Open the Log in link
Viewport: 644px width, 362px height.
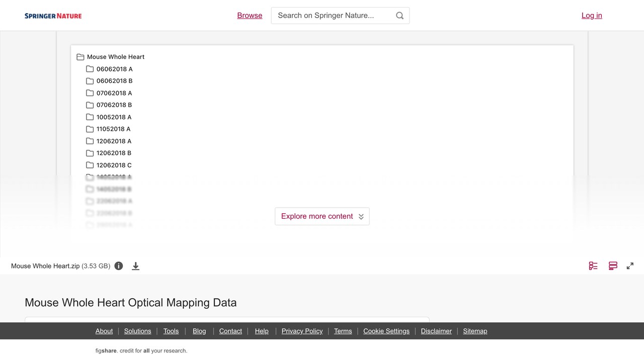(592, 16)
